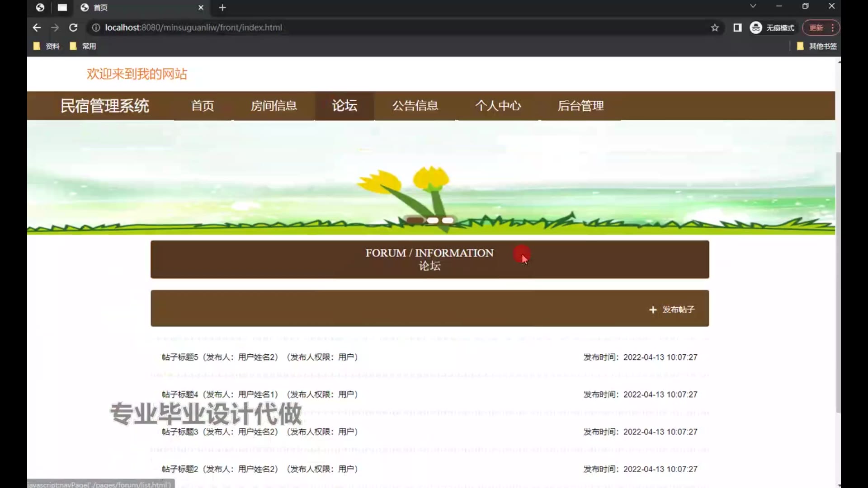
Task: Click the browser back arrow
Action: [37, 28]
